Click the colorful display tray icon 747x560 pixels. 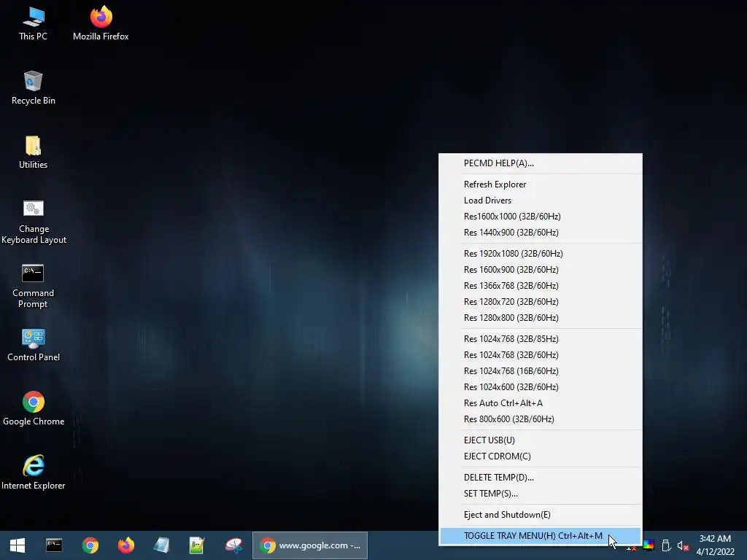pos(649,545)
